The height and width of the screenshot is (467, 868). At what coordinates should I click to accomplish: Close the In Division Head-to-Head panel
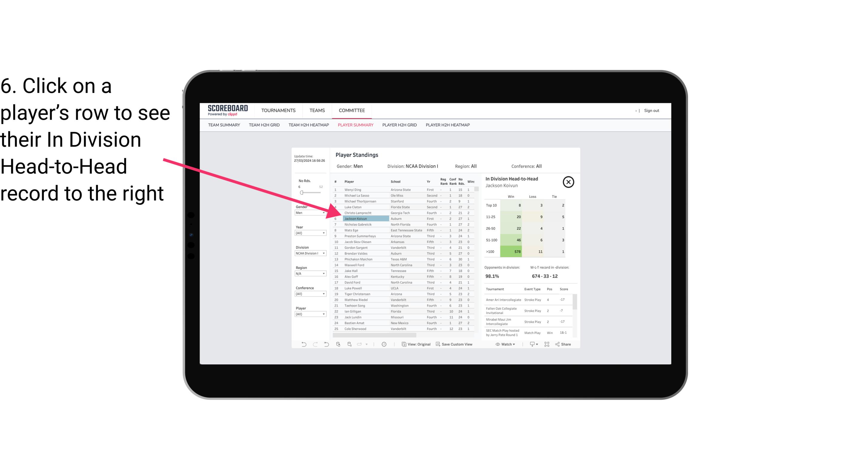coord(568,182)
